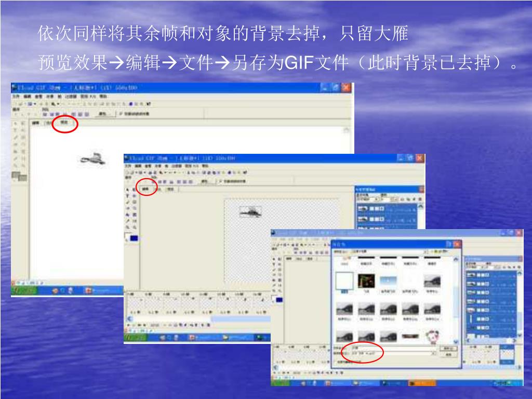Select the Edit tab in back window
532x399 pixels.
click(x=36, y=123)
